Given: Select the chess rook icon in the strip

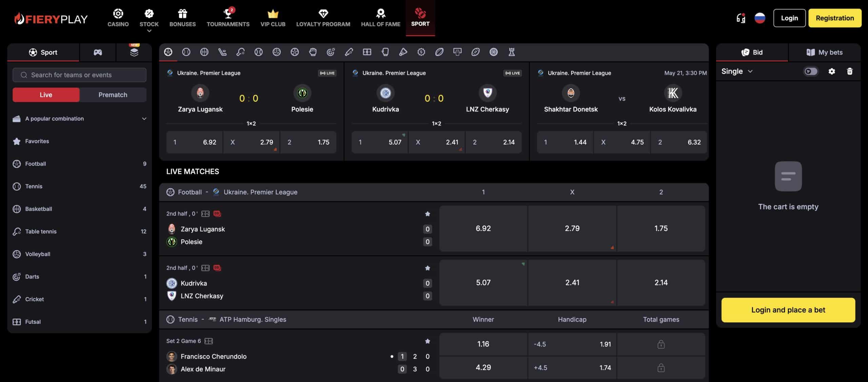Looking at the screenshot, I should point(512,52).
